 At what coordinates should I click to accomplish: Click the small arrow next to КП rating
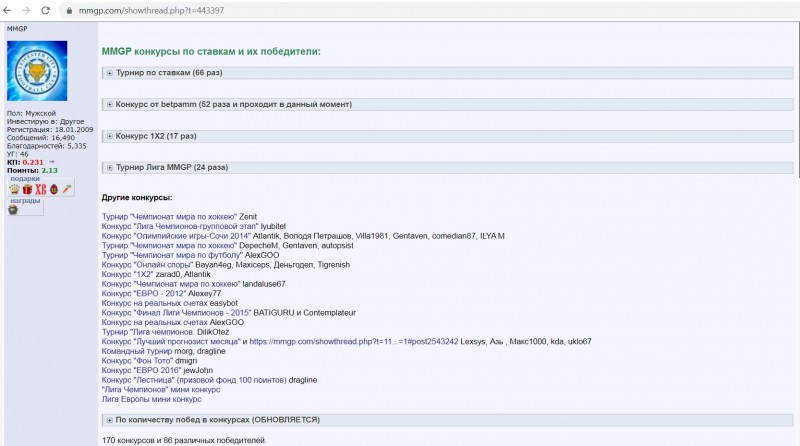click(52, 162)
